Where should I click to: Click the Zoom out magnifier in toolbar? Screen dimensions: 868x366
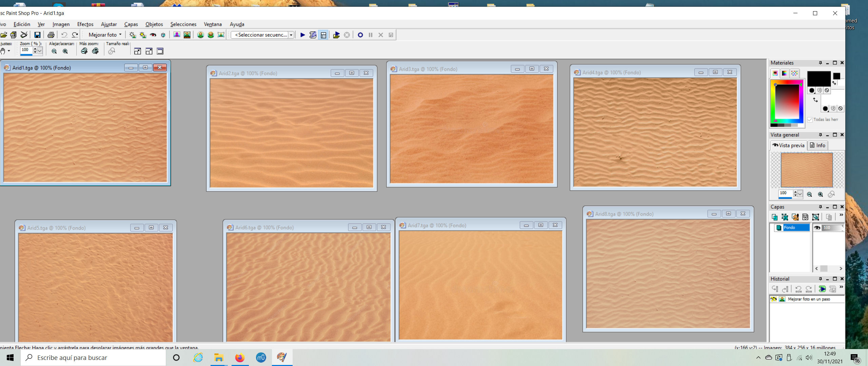click(x=54, y=51)
